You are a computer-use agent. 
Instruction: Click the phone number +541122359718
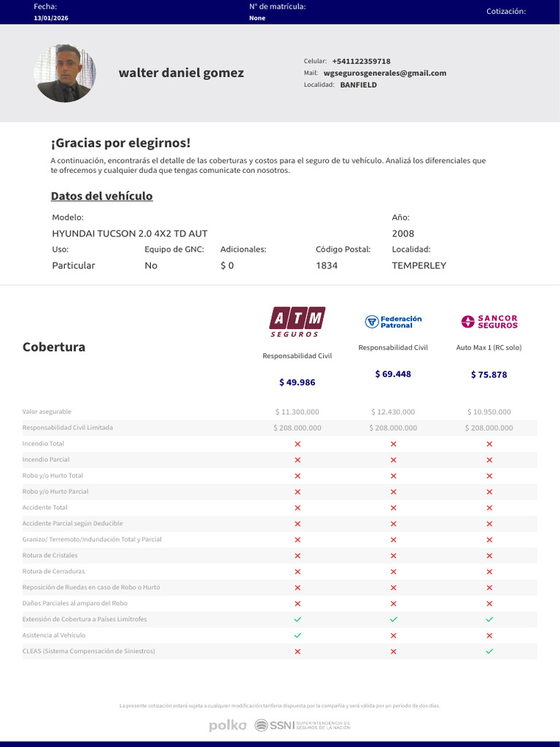pos(362,61)
